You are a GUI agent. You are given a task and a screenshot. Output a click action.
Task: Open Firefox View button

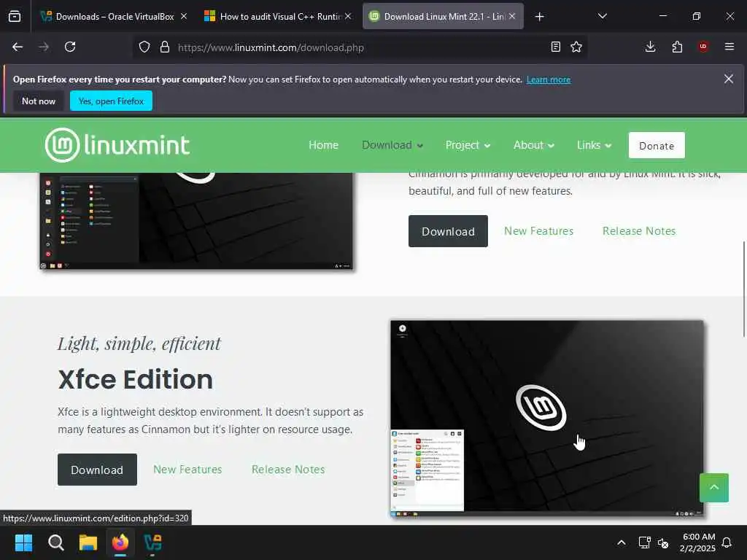15,16
